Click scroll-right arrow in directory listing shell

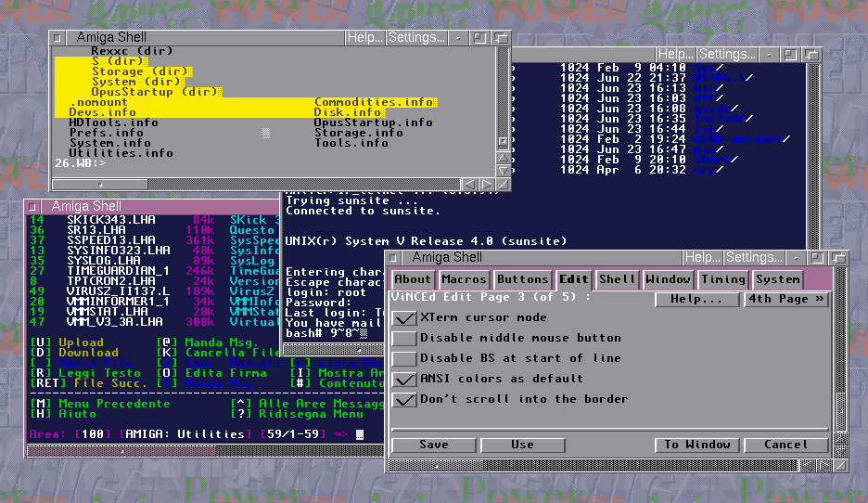coord(487,185)
